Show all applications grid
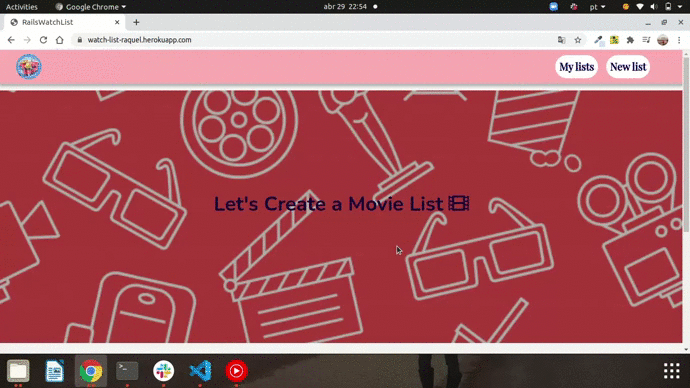Screen dimensions: 690x388 click(672, 371)
